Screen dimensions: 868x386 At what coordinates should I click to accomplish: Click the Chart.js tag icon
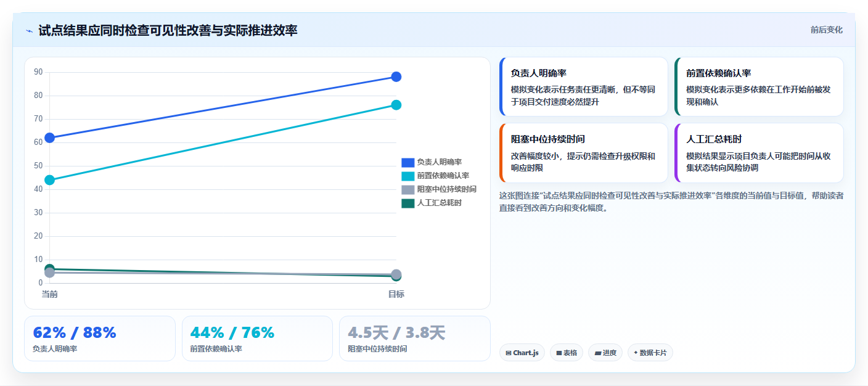(509, 353)
